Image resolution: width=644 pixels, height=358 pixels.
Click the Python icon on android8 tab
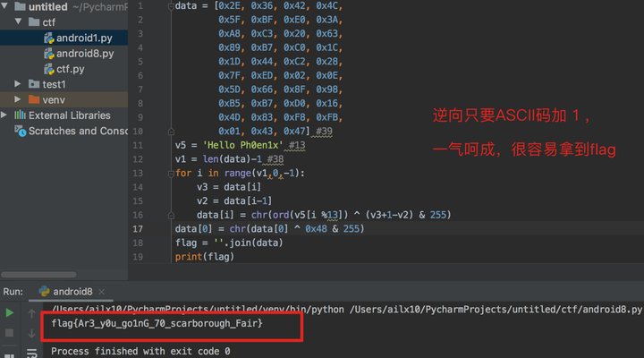coord(44,292)
